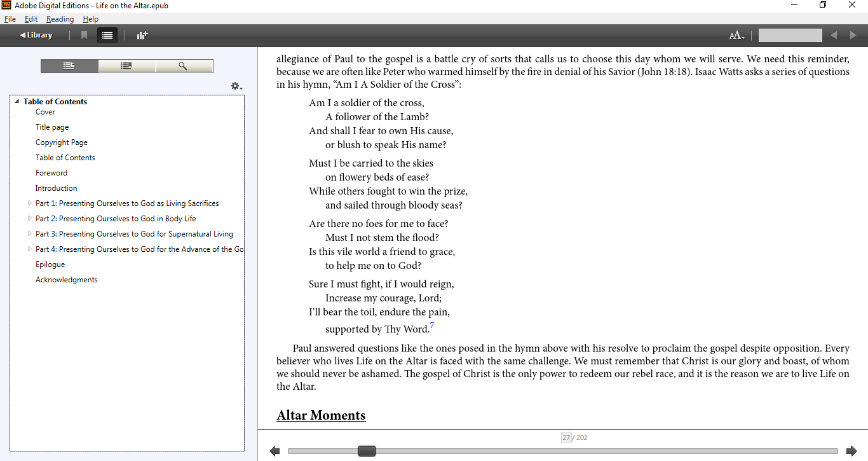This screenshot has height=461, width=868.
Task: Open the File menu
Action: click(10, 19)
